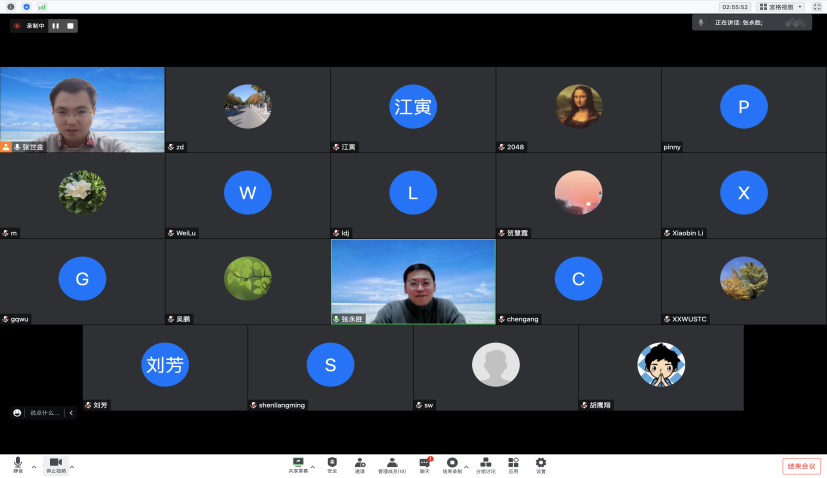Stop the recording with square button
This screenshot has width=827, height=478.
tap(70, 26)
